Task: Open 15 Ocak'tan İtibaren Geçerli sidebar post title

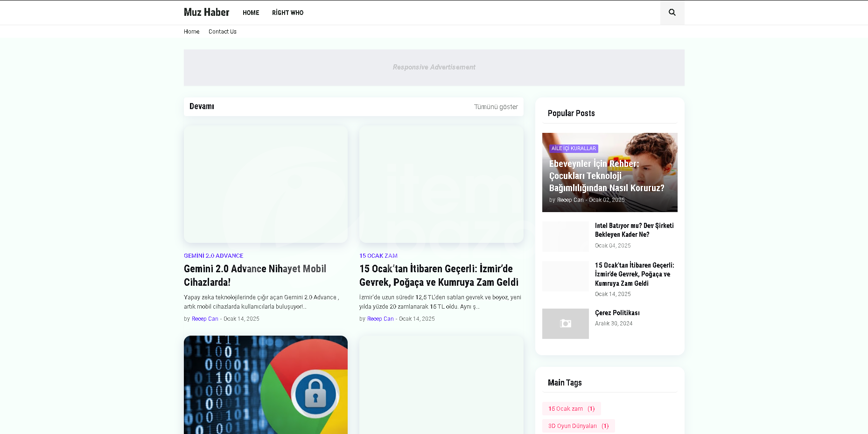Action: tap(635, 274)
